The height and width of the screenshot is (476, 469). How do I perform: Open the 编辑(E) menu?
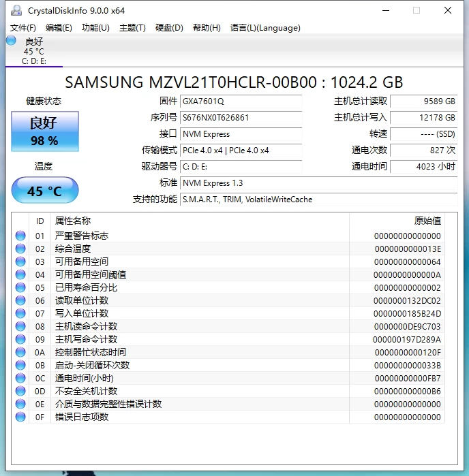tap(59, 28)
